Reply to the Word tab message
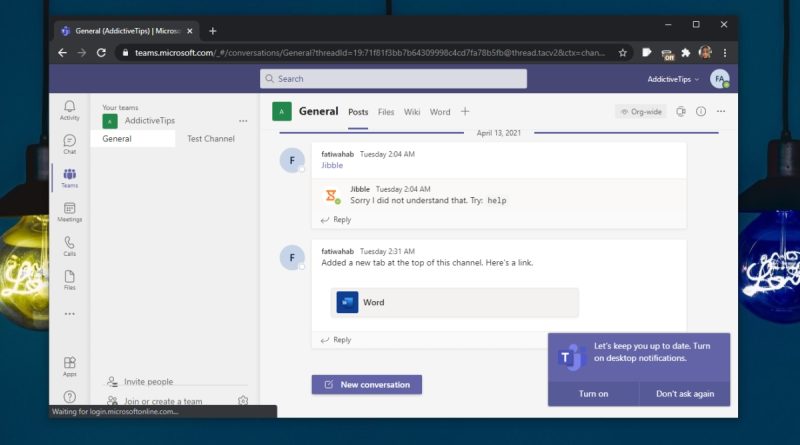The width and height of the screenshot is (800, 445). (336, 340)
